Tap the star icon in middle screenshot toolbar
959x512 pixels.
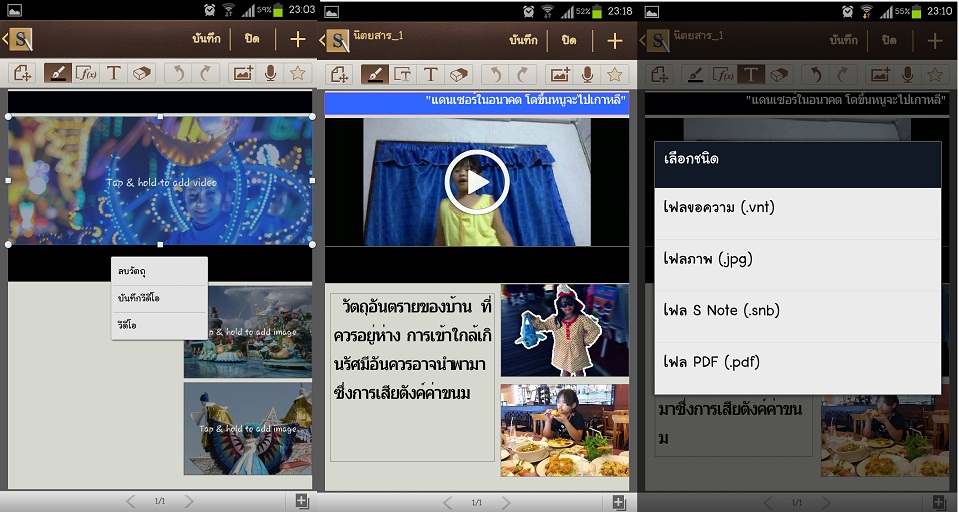615,75
